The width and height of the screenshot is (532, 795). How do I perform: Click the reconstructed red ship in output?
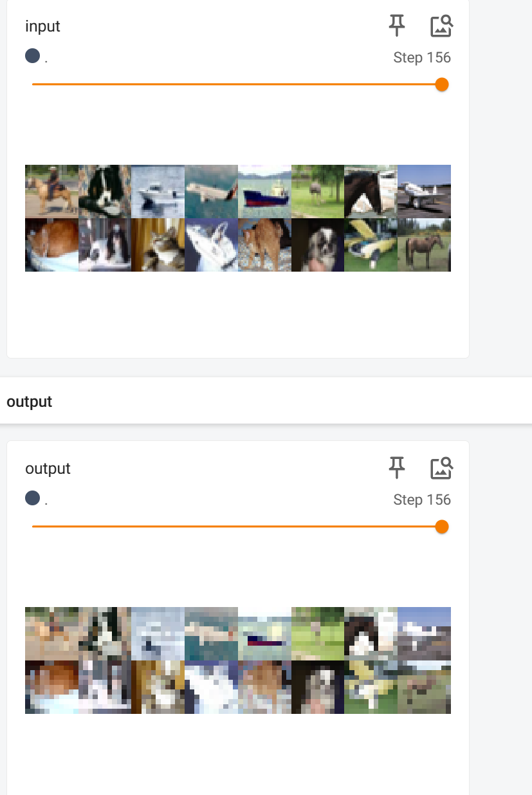pos(264,633)
